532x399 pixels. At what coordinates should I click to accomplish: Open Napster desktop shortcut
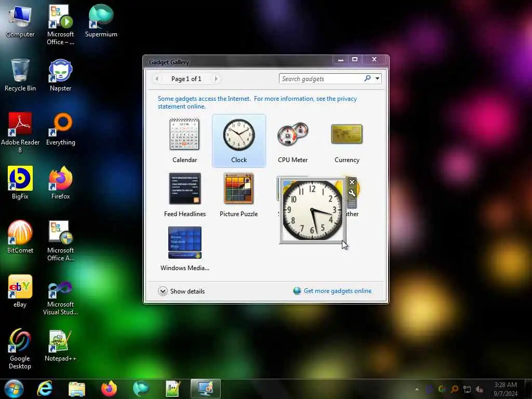[x=60, y=75]
